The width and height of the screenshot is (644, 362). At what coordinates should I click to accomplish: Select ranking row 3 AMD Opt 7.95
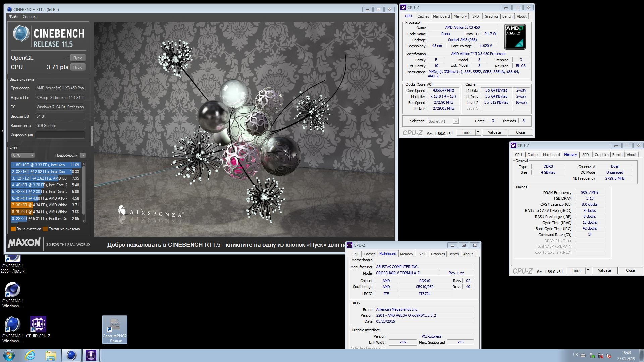click(x=46, y=178)
